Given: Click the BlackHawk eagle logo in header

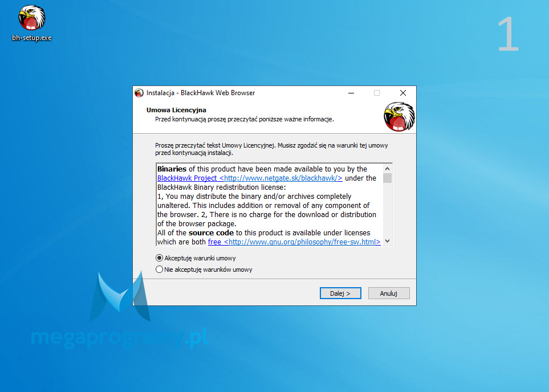Looking at the screenshot, I should coord(399,117).
